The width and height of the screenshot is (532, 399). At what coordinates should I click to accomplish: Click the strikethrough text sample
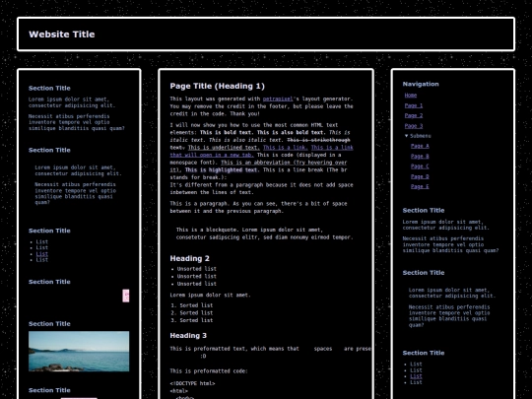[318, 140]
